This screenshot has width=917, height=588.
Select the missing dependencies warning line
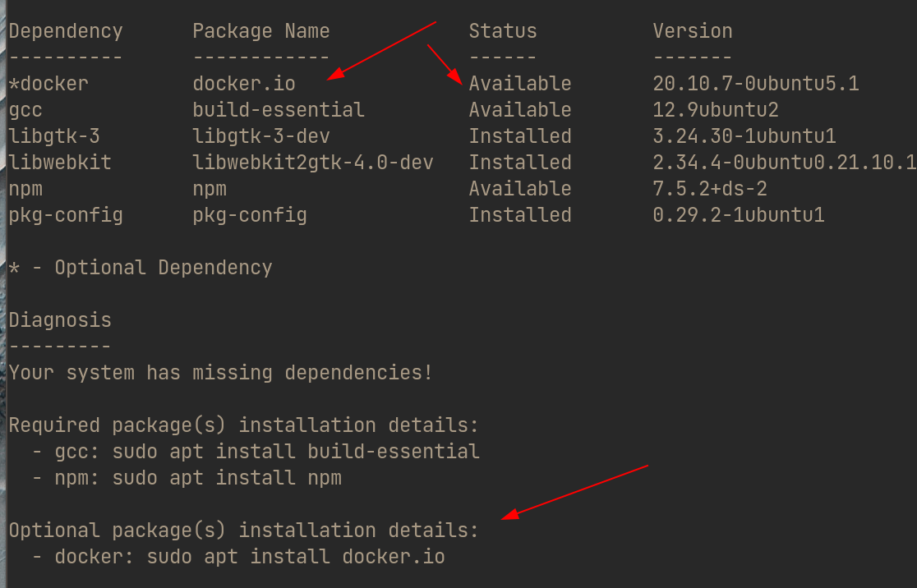click(x=220, y=372)
